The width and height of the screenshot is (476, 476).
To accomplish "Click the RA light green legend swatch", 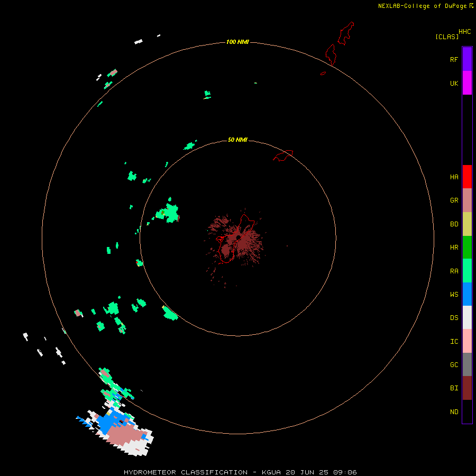I will pyautogui.click(x=467, y=271).
